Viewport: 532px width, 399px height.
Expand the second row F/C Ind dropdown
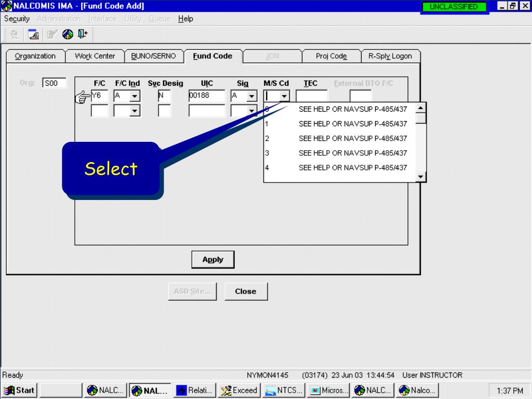(135, 111)
